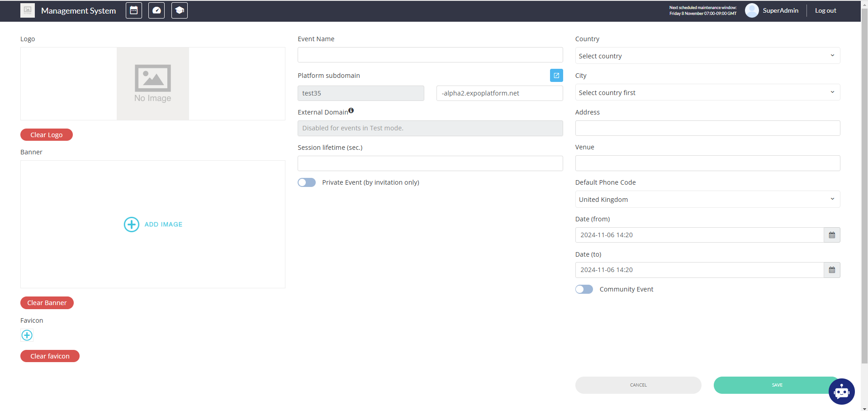Expand the Select country dropdown
The height and width of the screenshot is (411, 868).
707,56
